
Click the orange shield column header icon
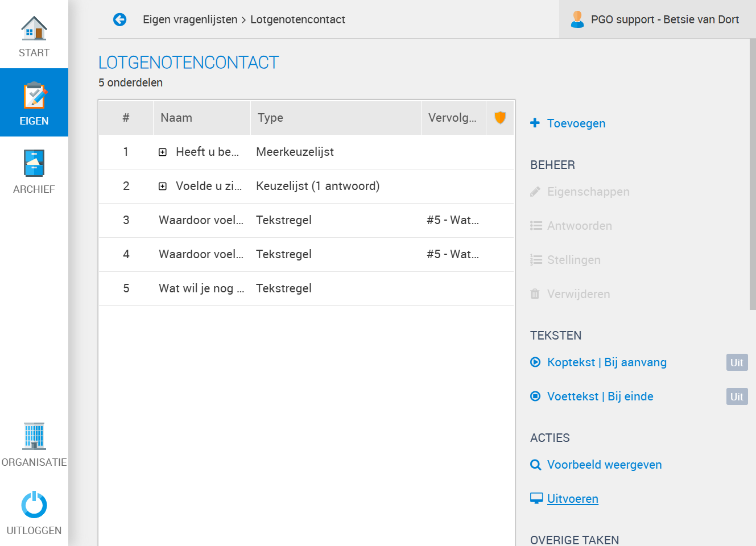pos(500,117)
